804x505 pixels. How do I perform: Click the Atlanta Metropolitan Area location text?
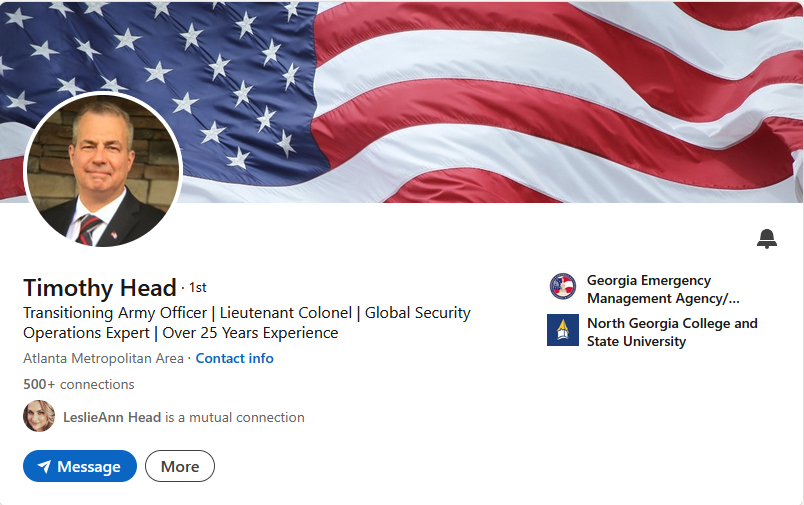pos(103,358)
